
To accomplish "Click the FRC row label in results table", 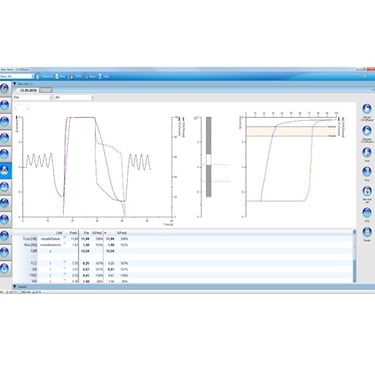I will coord(33,275).
